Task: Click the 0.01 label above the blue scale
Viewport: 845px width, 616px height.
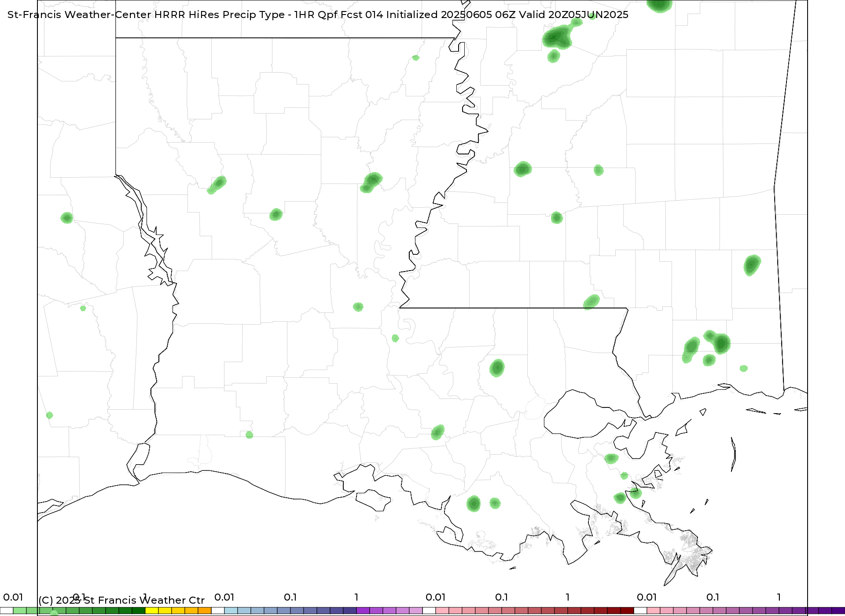Action: [x=224, y=597]
